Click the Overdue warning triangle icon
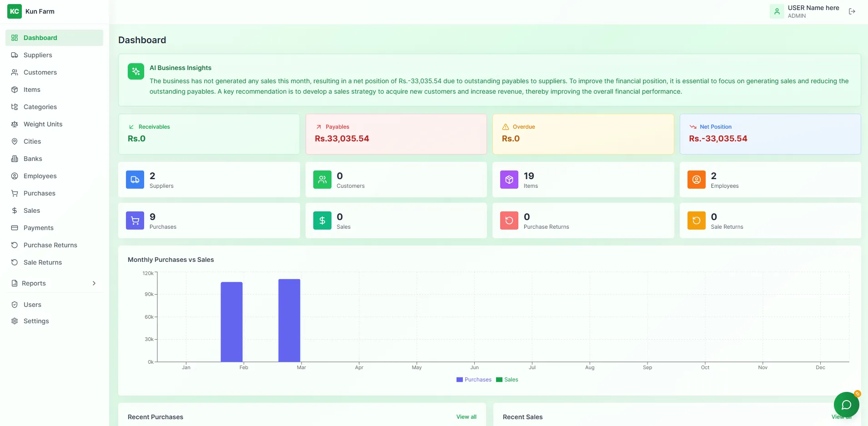Viewport: 868px width, 426px height. coord(506,127)
